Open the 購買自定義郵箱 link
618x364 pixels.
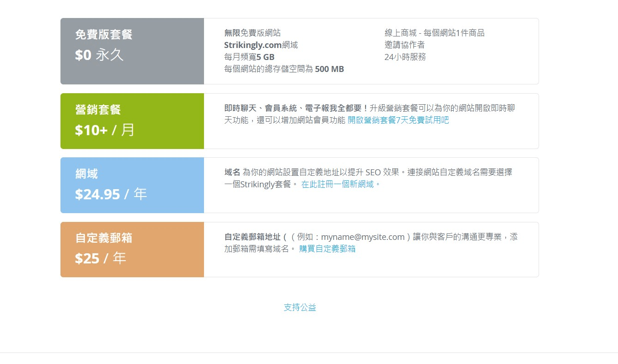click(327, 249)
